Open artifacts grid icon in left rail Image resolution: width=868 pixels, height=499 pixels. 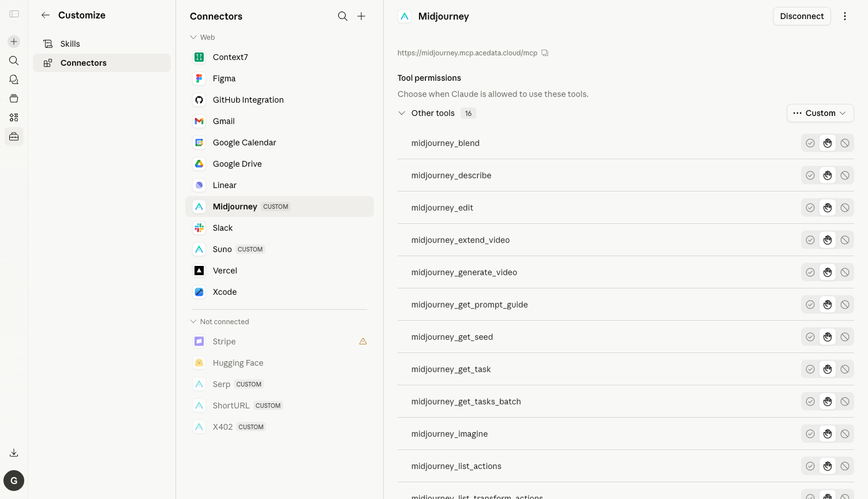(14, 118)
